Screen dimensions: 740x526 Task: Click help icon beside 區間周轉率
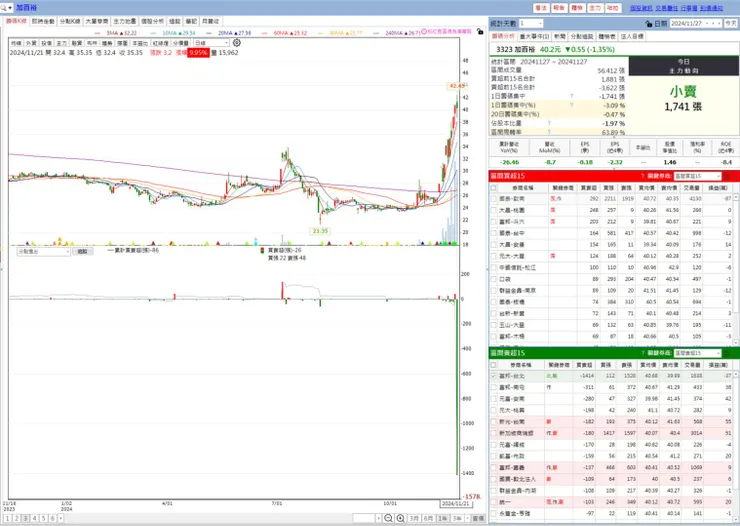click(x=549, y=132)
